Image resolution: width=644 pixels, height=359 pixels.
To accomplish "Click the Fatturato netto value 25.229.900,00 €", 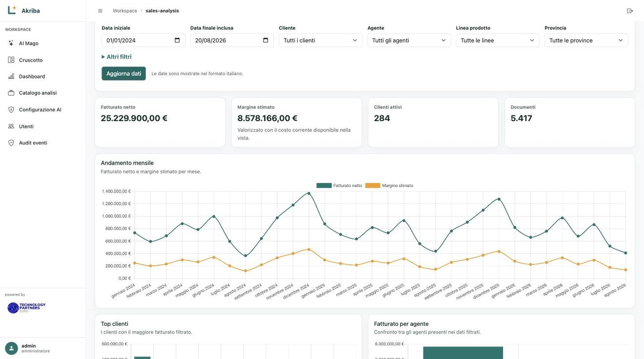I will tap(134, 118).
